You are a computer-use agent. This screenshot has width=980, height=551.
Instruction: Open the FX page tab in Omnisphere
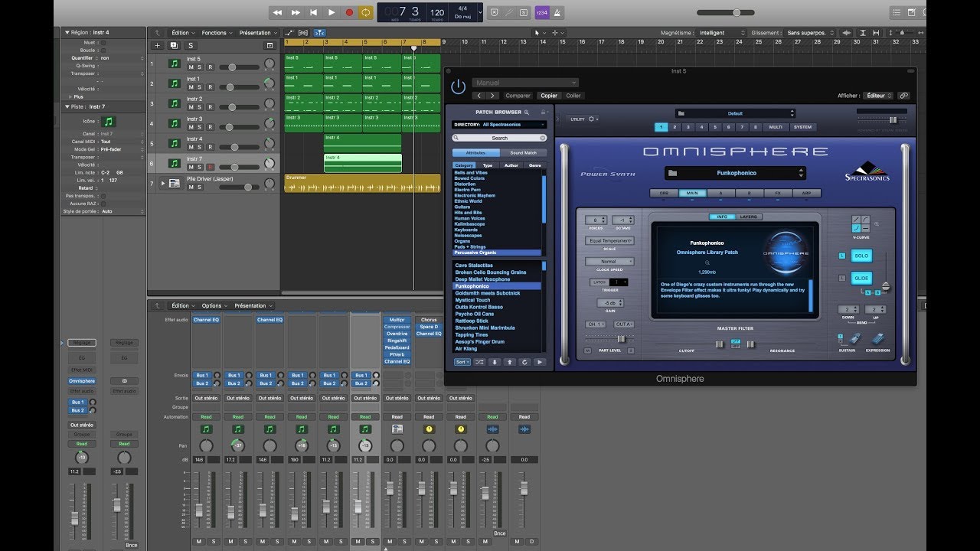point(778,194)
